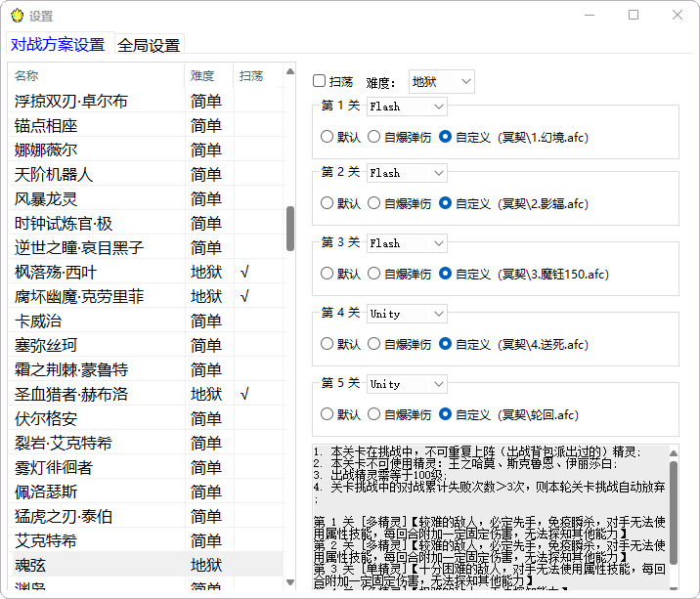Select the highlighted 魂弦 row
This screenshot has width=700, height=599.
click(146, 565)
